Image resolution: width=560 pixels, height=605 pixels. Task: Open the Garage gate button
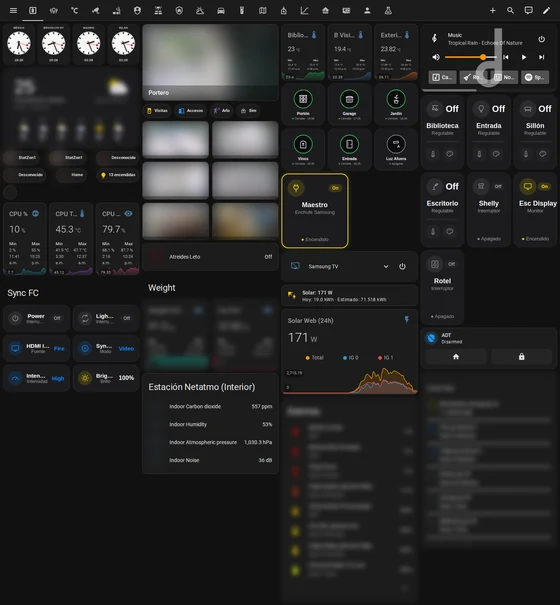coord(349,104)
